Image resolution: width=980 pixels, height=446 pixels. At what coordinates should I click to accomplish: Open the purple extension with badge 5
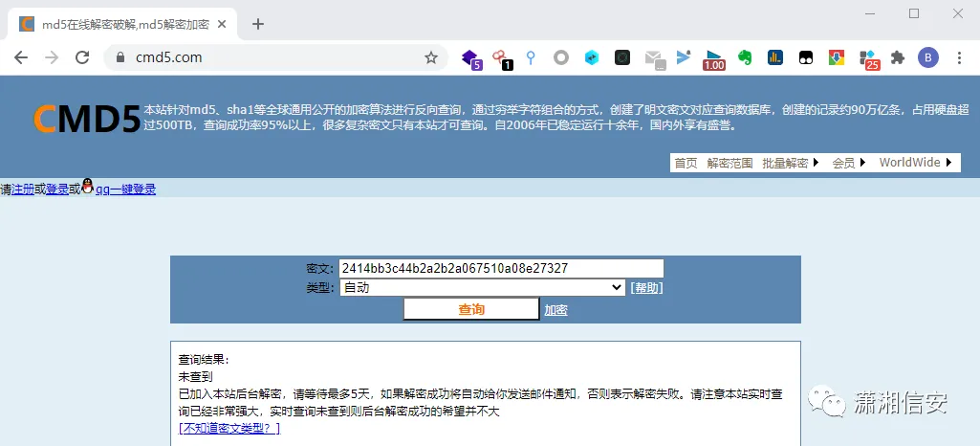pyautogui.click(x=471, y=58)
